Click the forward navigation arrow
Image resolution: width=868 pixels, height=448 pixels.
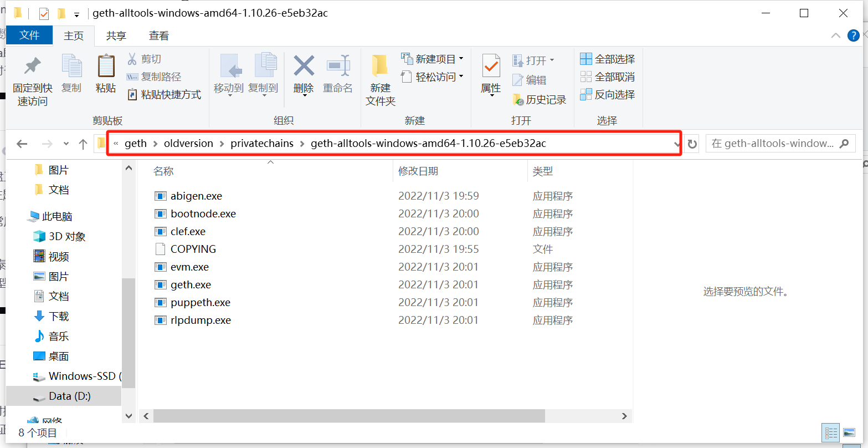[x=48, y=144]
